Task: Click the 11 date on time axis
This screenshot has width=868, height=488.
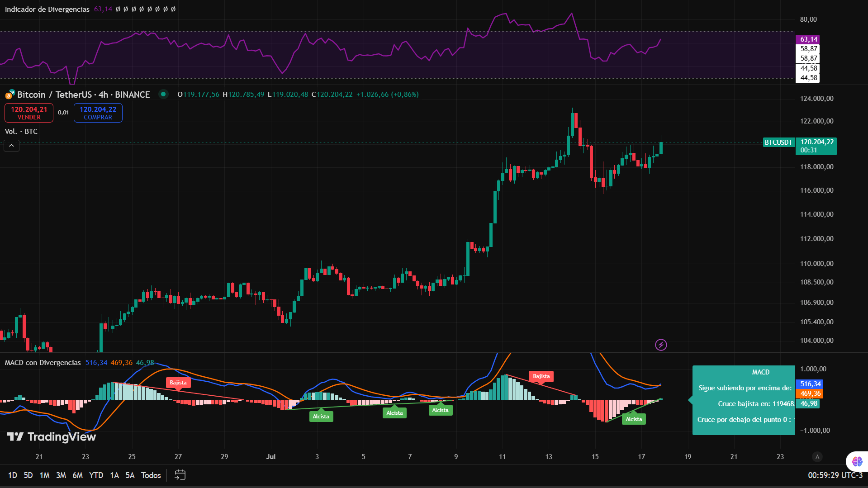Action: (502, 457)
